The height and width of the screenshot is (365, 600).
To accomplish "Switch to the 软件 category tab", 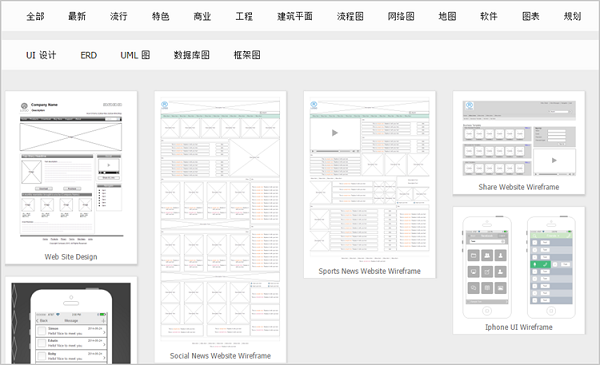I will 489,16.
